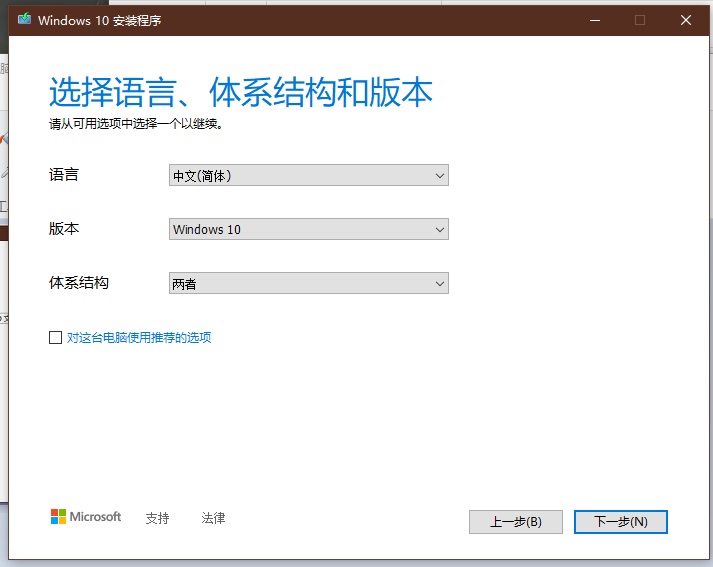Click the heading 选择语言、体系结构和版本
Viewport: 713px width, 567px height.
tap(241, 92)
